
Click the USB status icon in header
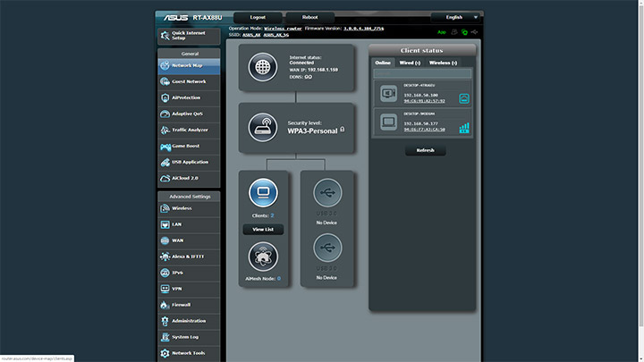tap(474, 32)
